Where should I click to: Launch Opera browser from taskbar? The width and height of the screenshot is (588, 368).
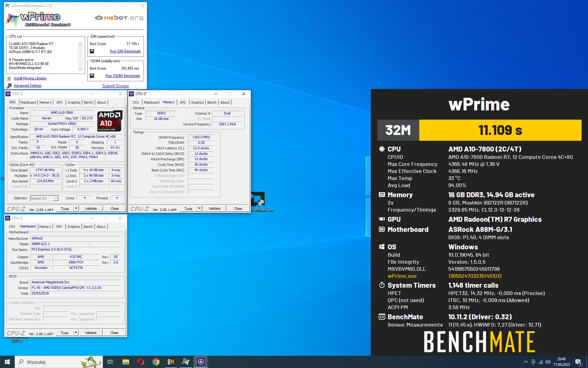141,362
